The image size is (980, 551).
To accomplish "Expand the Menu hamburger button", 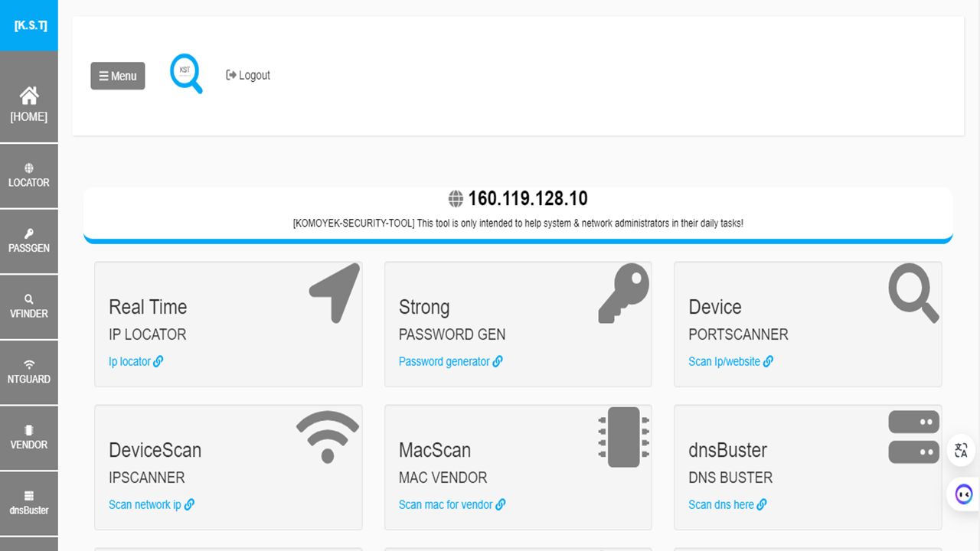I will point(118,76).
